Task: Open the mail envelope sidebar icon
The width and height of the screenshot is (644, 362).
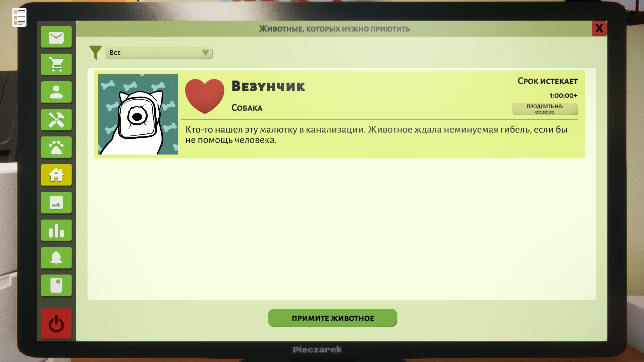Action: (x=56, y=37)
